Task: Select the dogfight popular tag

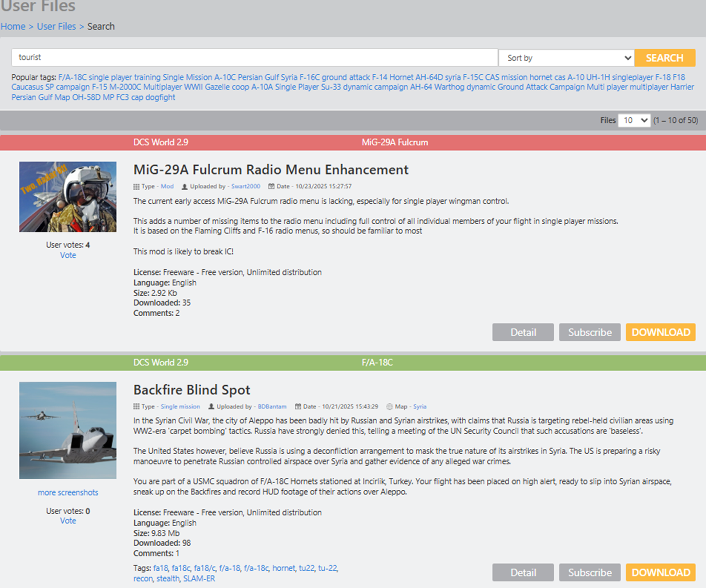Action: point(160,97)
